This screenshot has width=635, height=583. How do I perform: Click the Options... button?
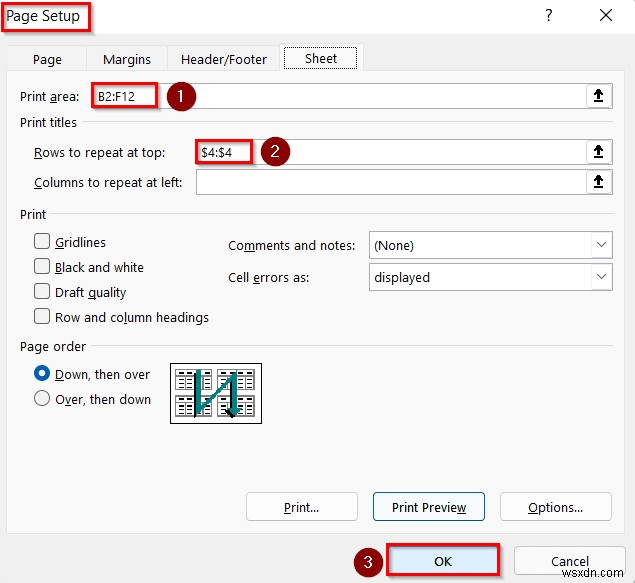(556, 507)
